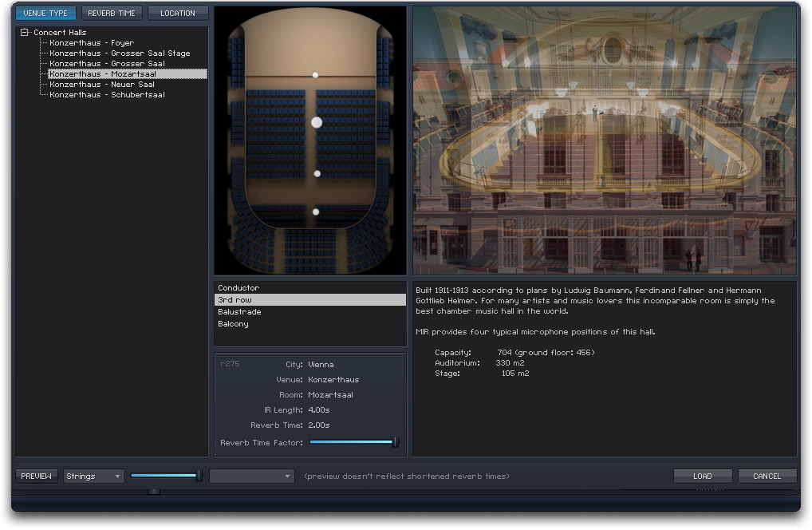Click the Stage 105 m2 value
This screenshot has width=812, height=530.
(x=515, y=374)
